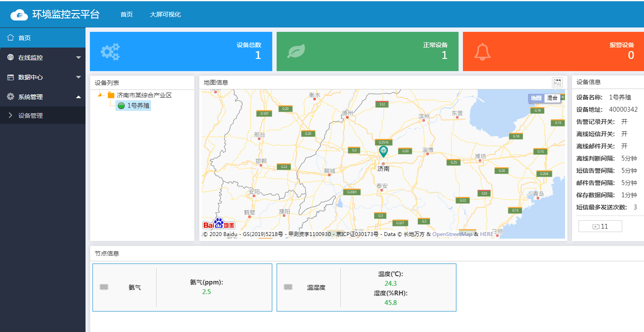Click the 青岛 city label on map
644x332 pixels.
538,193
